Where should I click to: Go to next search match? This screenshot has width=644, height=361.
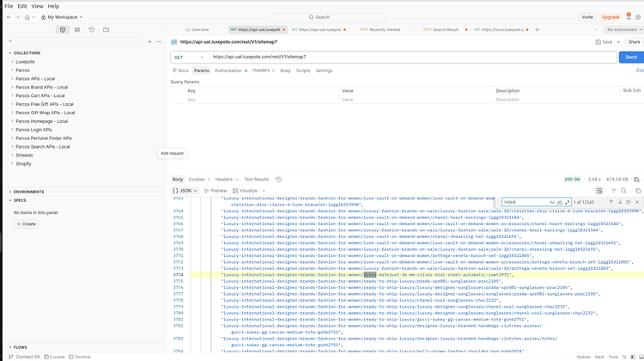click(x=620, y=202)
